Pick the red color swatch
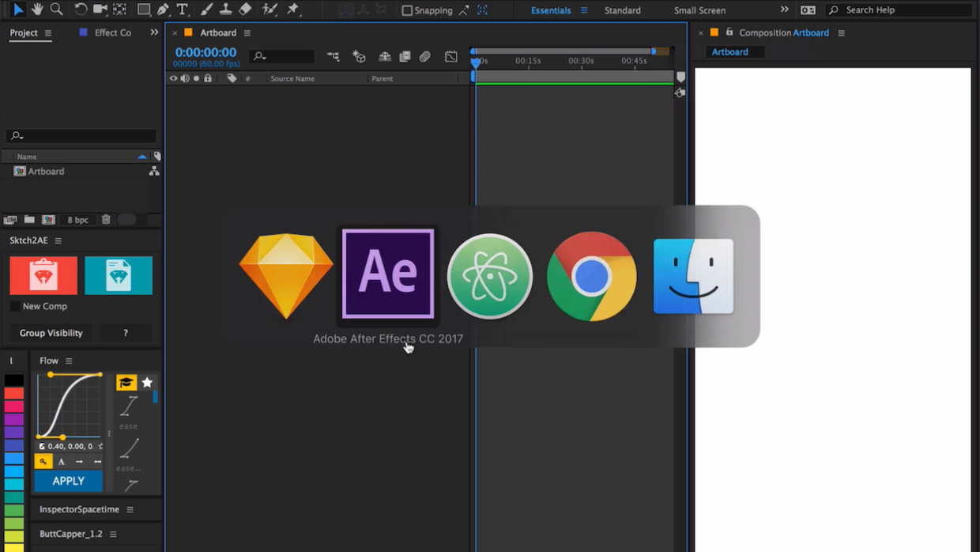This screenshot has height=552, width=980. coord(14,394)
